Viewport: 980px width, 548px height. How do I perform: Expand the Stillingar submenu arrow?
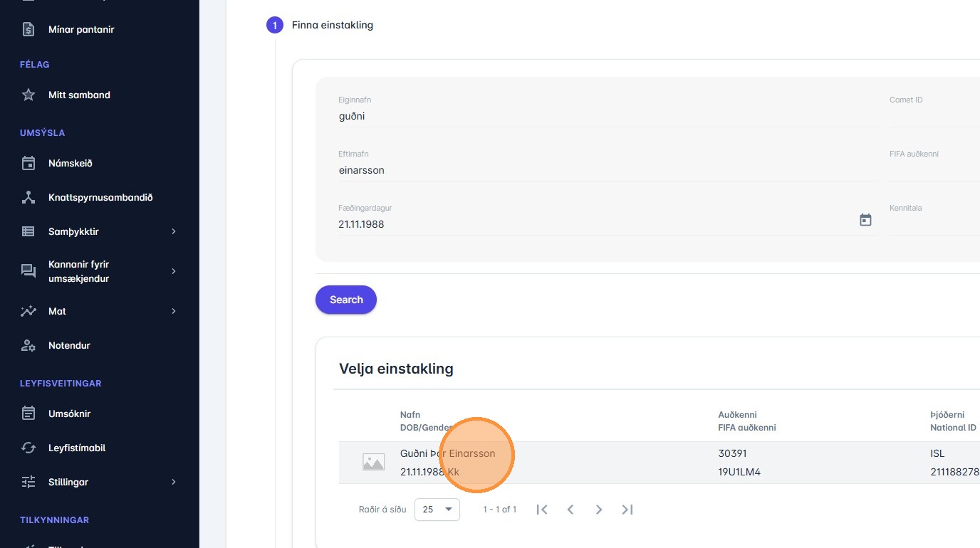[x=173, y=482]
